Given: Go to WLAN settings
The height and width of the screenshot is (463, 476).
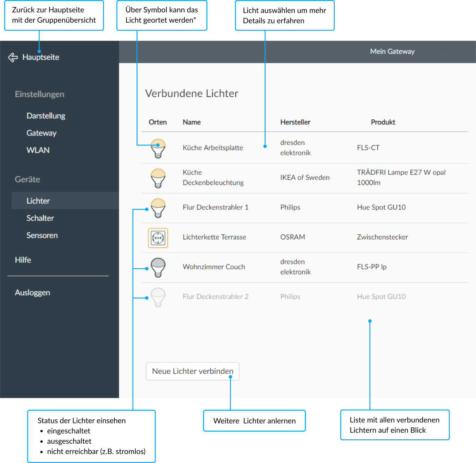Looking at the screenshot, I should [x=38, y=150].
